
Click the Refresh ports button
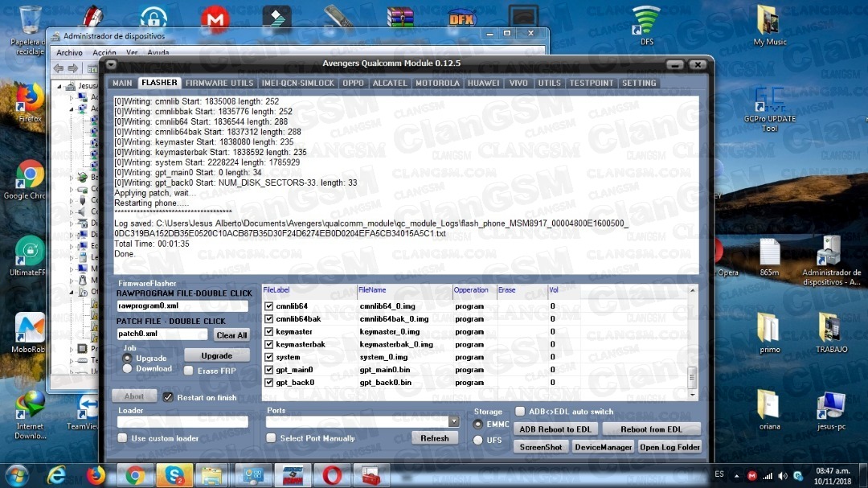click(x=435, y=438)
